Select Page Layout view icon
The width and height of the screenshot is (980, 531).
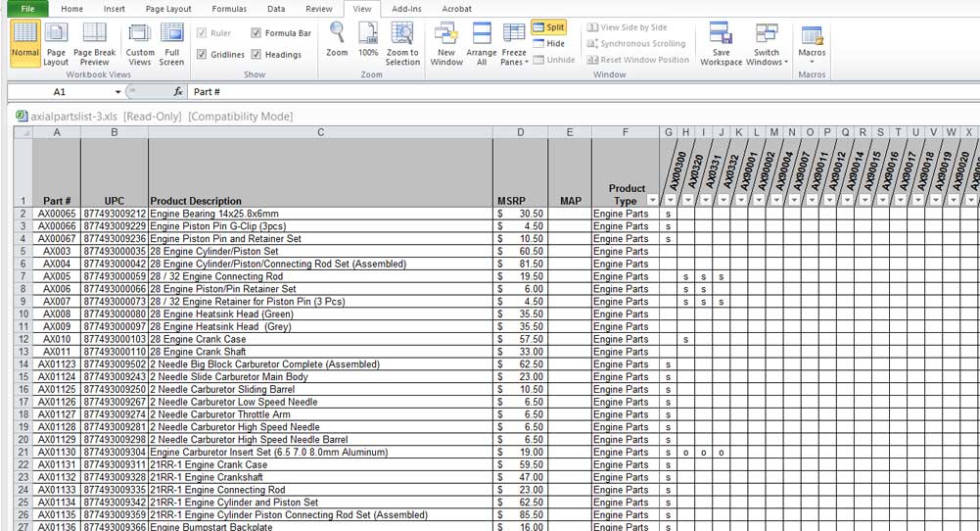56,42
